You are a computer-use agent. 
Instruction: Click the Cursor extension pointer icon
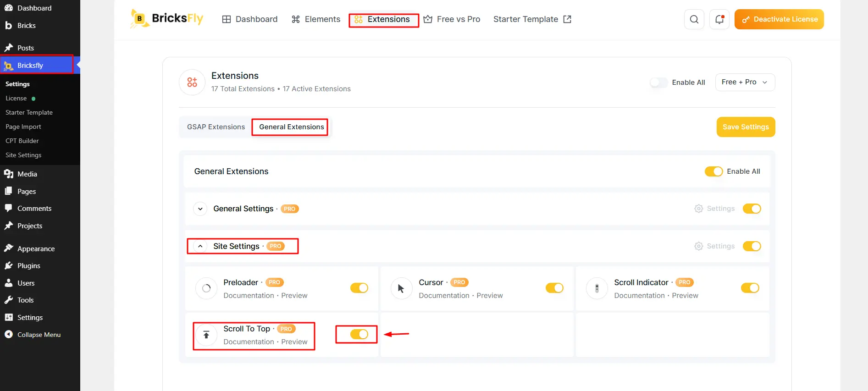pyautogui.click(x=401, y=289)
